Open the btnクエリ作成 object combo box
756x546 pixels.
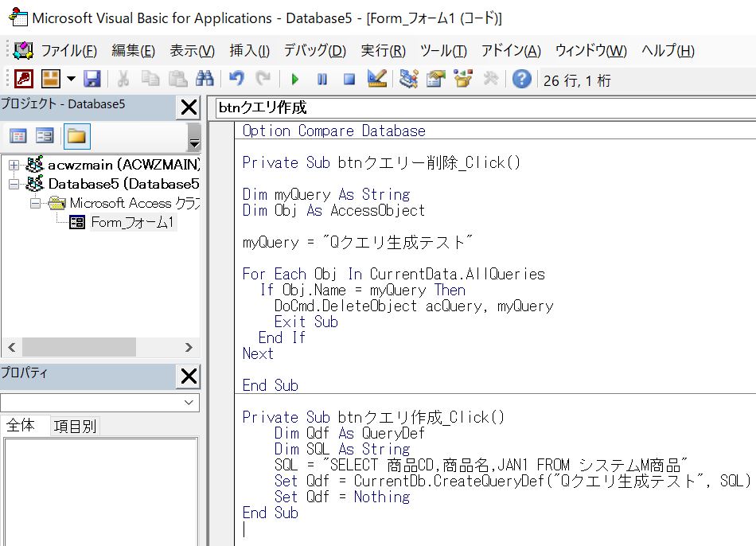[x=485, y=107]
